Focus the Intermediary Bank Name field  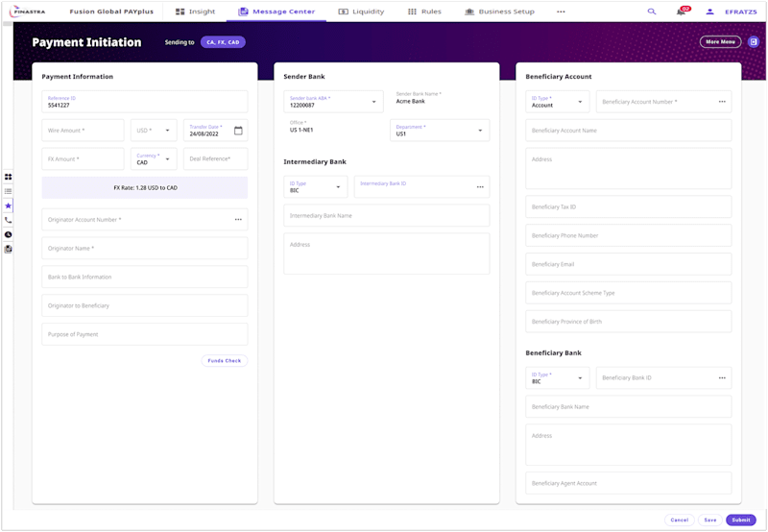click(387, 215)
